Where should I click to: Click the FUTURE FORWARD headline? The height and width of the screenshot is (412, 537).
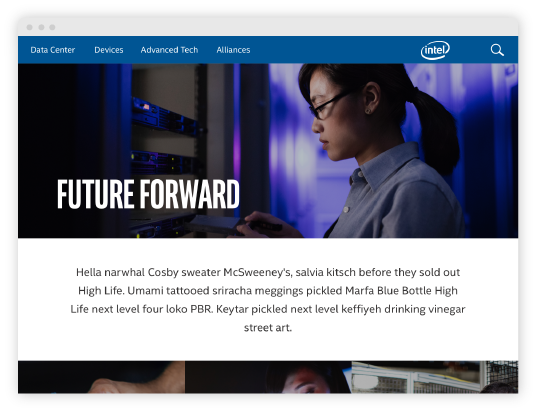click(x=148, y=194)
